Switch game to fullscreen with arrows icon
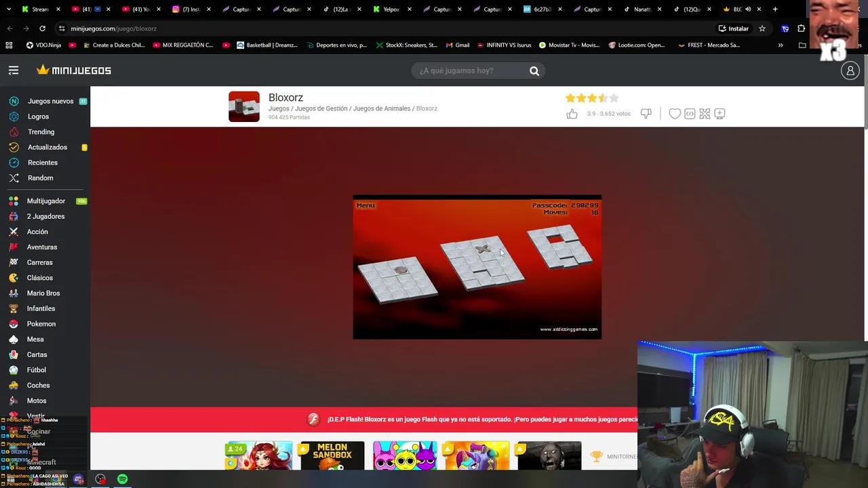 pos(705,114)
